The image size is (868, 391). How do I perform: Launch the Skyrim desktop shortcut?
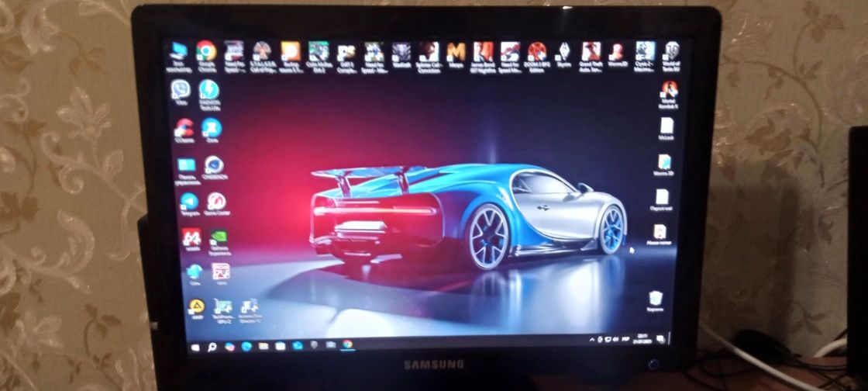pyautogui.click(x=563, y=54)
